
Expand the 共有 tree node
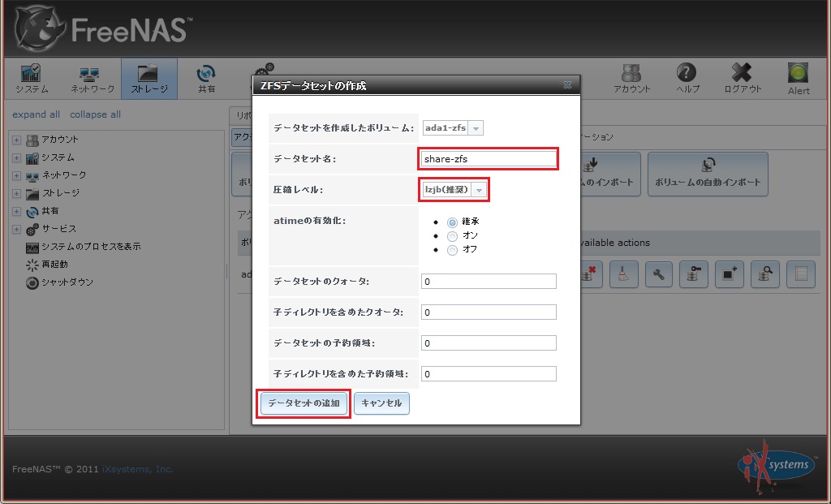pos(16,212)
